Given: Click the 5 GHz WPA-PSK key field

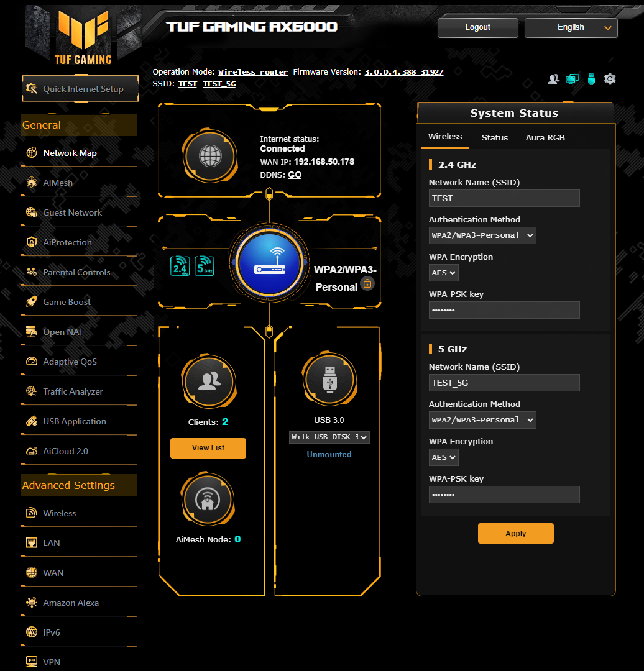Looking at the screenshot, I should click(504, 495).
